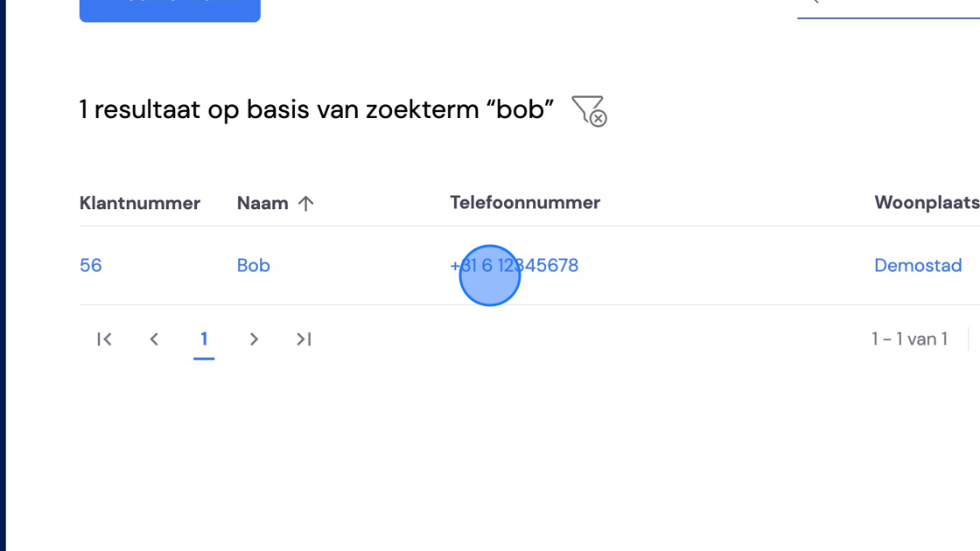Focus the underlined search field
Image resolution: width=980 pixels, height=551 pixels.
889,10
